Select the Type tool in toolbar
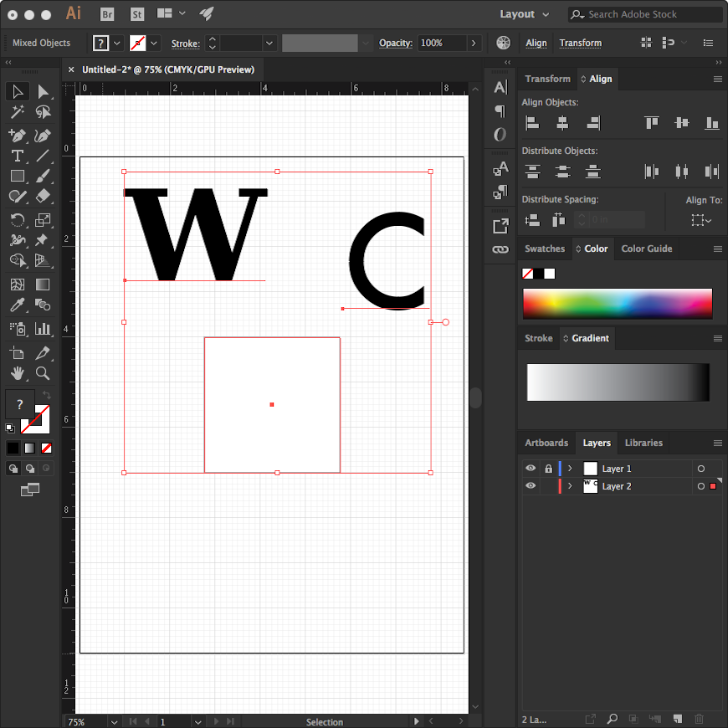The width and height of the screenshot is (728, 728). (x=17, y=156)
